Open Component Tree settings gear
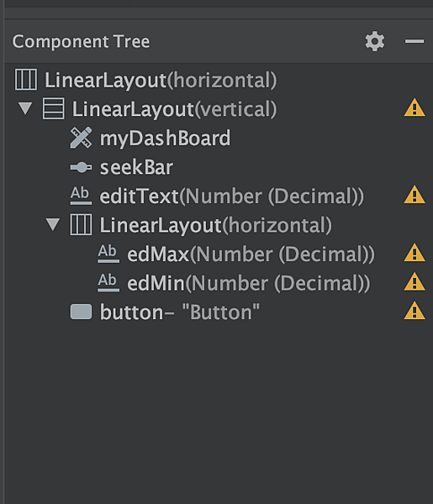This screenshot has height=504, width=433. (375, 41)
